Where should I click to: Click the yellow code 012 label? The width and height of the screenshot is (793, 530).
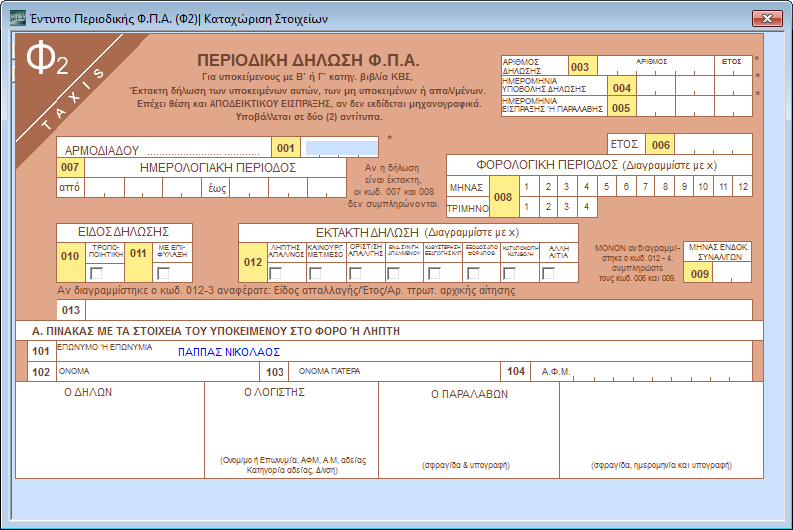253,262
